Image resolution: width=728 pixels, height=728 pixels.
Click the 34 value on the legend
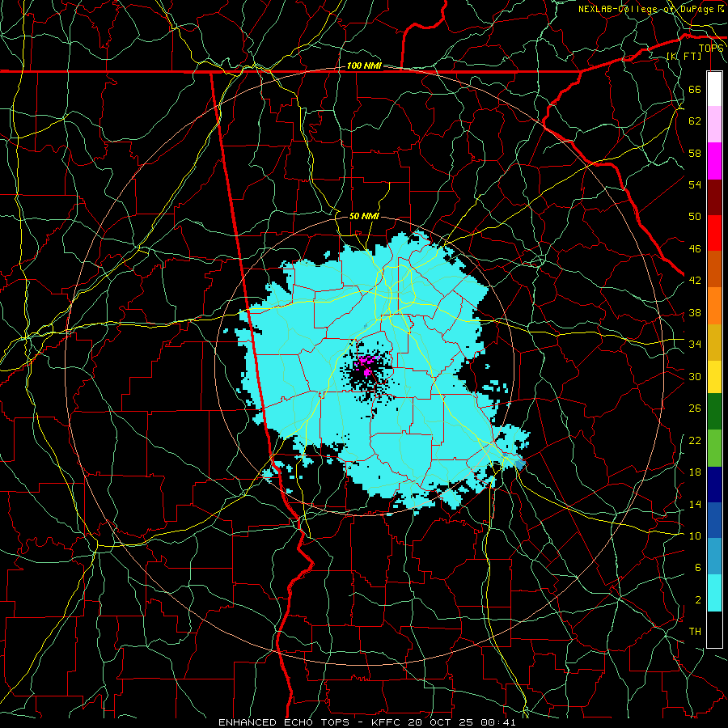pyautogui.click(x=695, y=345)
